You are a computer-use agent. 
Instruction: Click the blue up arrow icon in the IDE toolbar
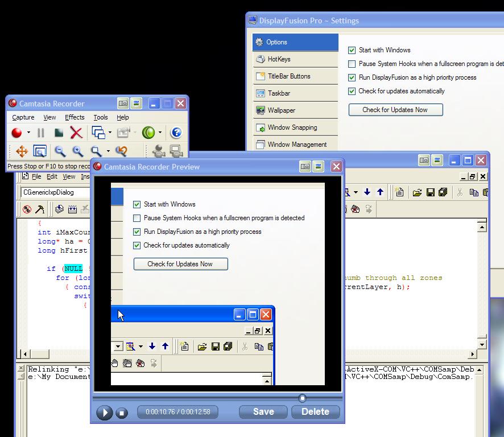click(380, 192)
